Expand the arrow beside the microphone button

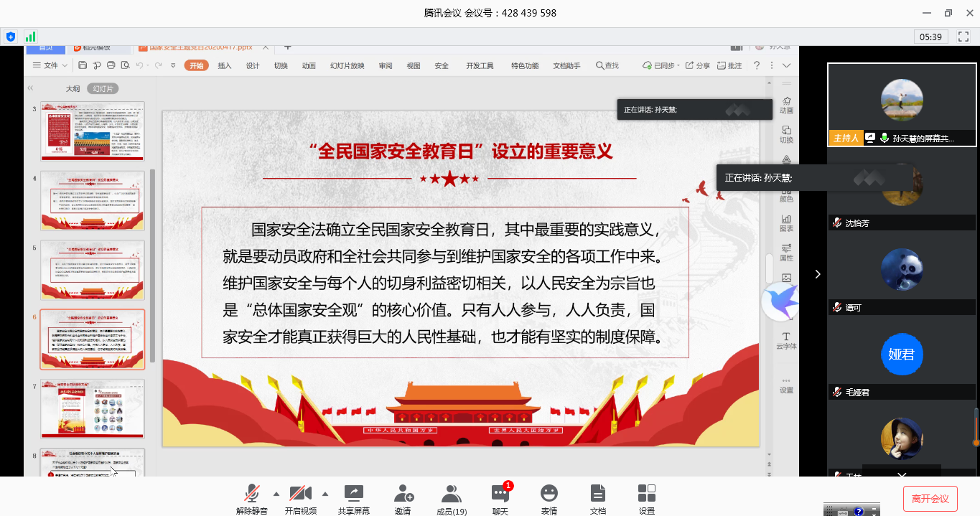pyautogui.click(x=276, y=494)
